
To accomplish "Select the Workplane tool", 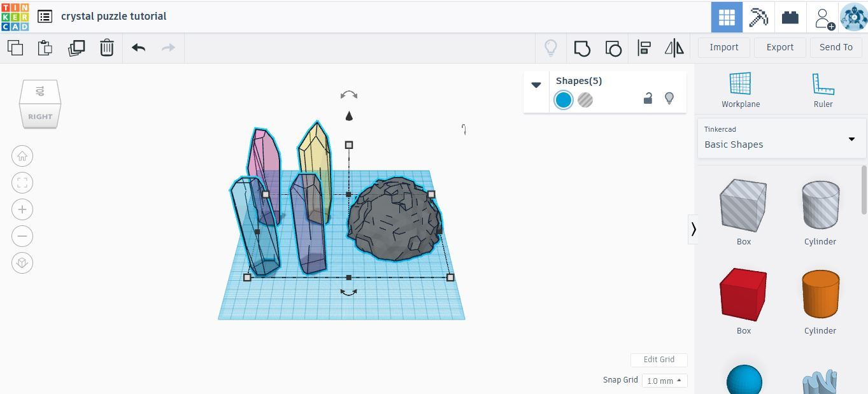I will (741, 90).
